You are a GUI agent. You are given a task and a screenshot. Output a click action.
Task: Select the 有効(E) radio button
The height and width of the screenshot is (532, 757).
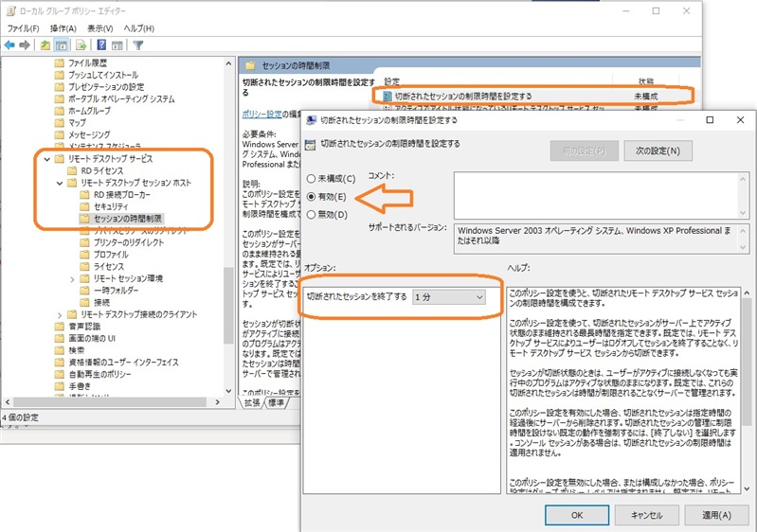[312, 197]
